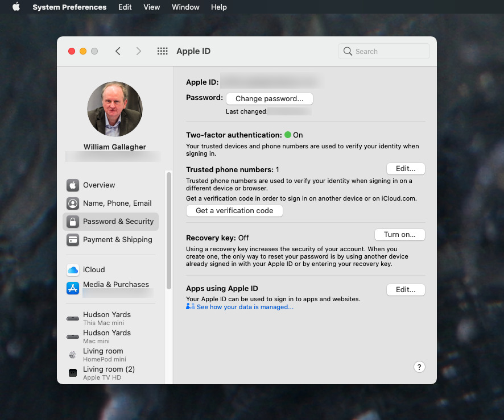
Task: Open Payment & Shipping settings
Action: pos(117,240)
